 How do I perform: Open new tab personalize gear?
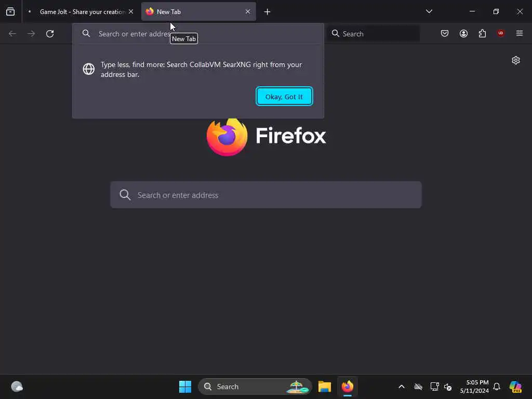pyautogui.click(x=516, y=60)
